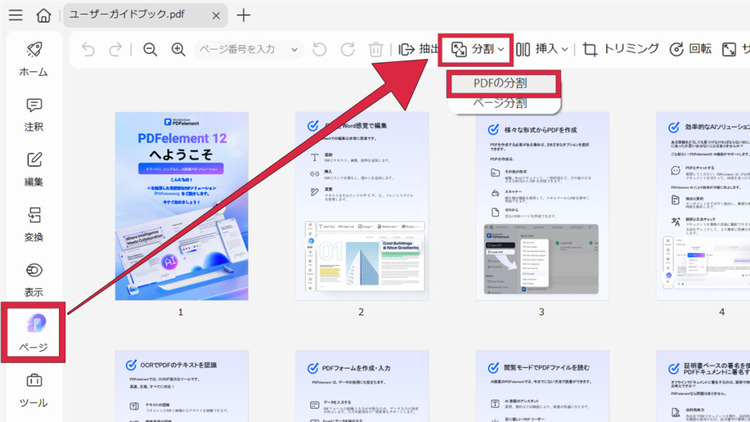750x422 pixels.
Task: Rotate pages counterclockwise
Action: point(319,49)
